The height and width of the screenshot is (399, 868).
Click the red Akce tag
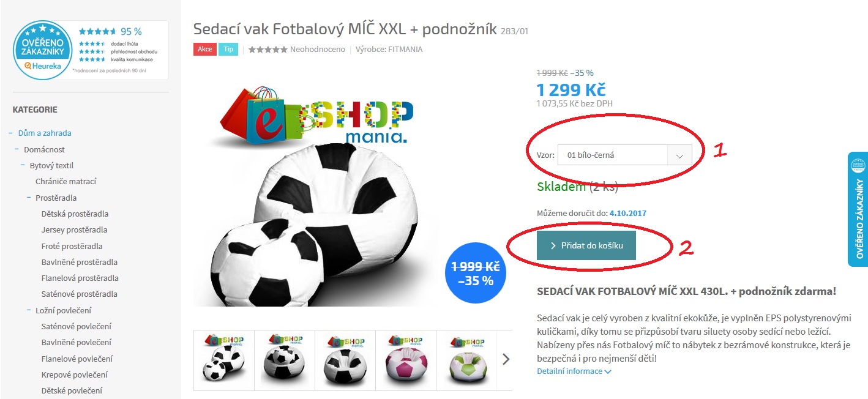pos(204,50)
